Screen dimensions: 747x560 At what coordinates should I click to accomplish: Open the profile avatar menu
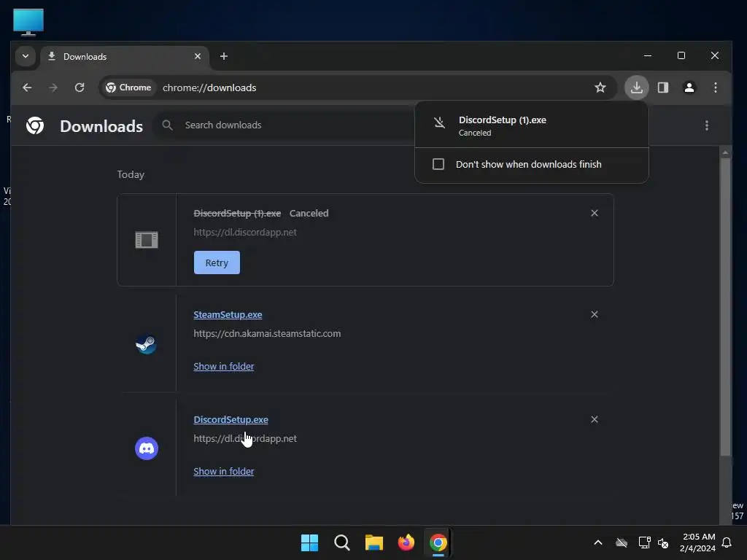[689, 87]
